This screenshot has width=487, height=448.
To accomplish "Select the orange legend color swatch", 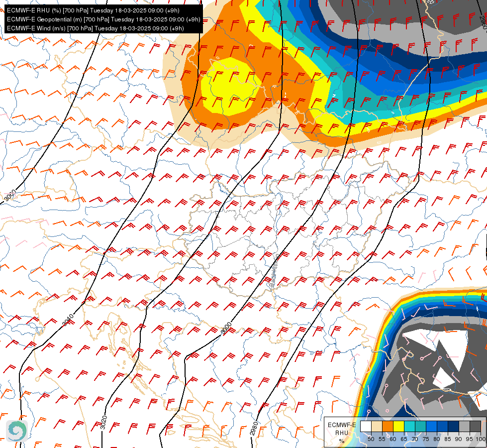I will pos(388,426).
